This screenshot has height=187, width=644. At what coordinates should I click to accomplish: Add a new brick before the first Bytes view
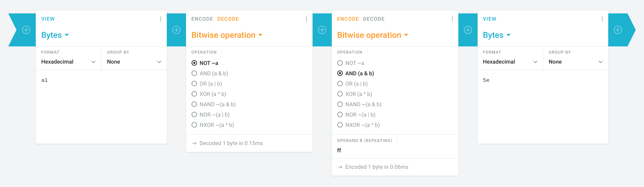(x=26, y=30)
